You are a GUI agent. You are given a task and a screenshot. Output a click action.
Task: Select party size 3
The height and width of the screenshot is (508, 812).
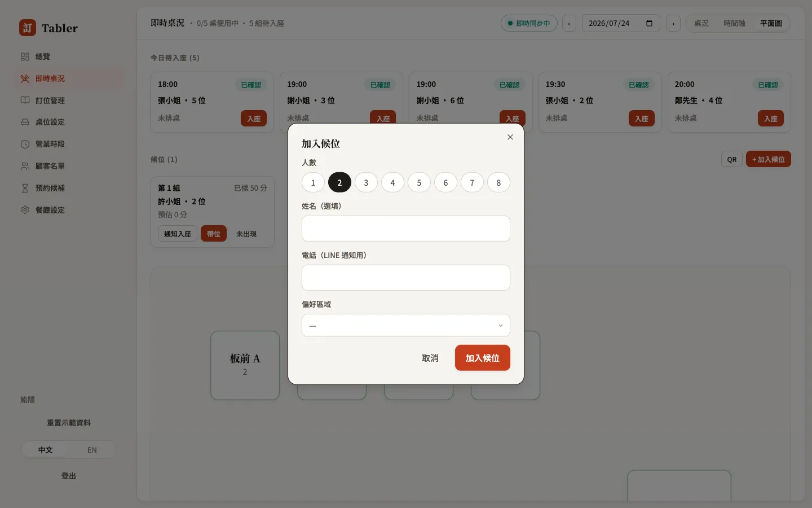click(366, 182)
